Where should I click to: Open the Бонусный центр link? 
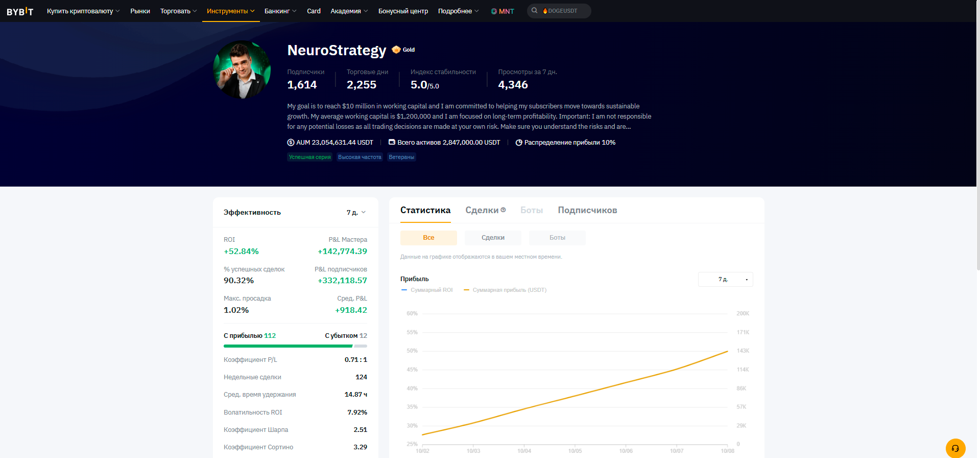[403, 11]
